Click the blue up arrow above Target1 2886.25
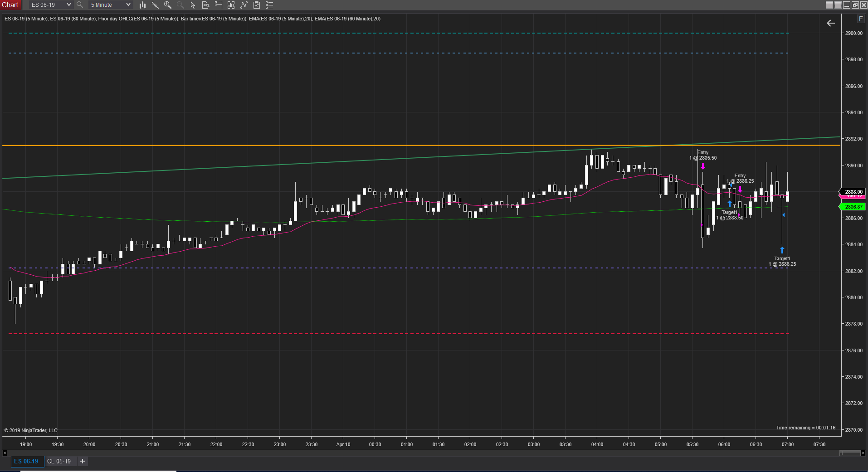The height and width of the screenshot is (472, 868). pyautogui.click(x=782, y=250)
